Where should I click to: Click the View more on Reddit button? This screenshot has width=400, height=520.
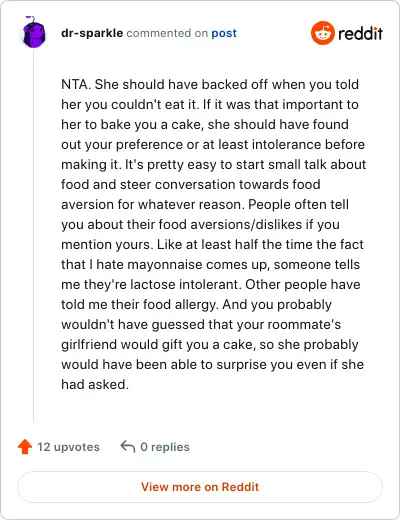point(200,487)
